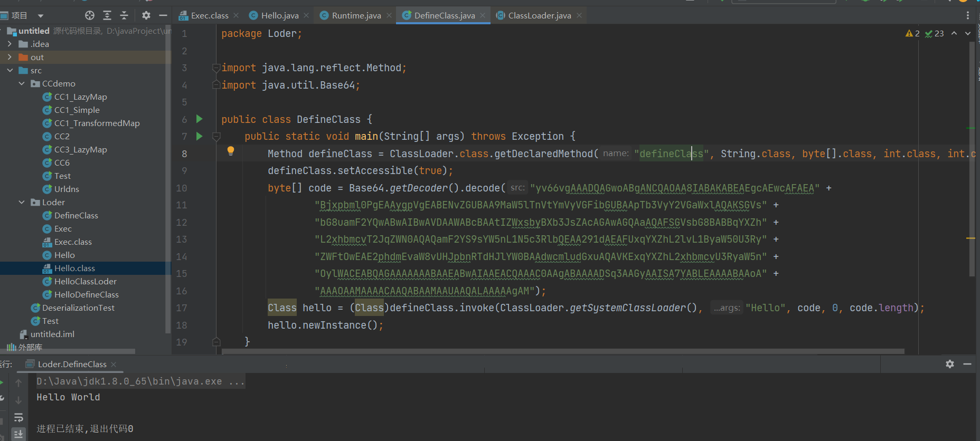Toggle scroll-to-end in the Run console
Screen dimensions: 980x441
pyautogui.click(x=18, y=434)
